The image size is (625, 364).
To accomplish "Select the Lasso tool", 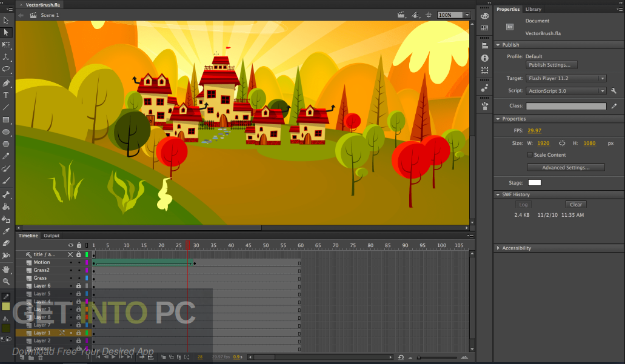I will [x=6, y=69].
